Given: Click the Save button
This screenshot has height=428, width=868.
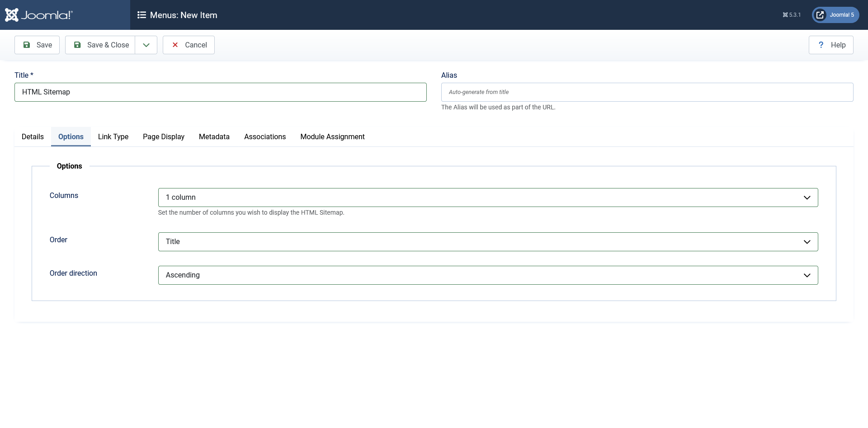Looking at the screenshot, I should (x=37, y=45).
